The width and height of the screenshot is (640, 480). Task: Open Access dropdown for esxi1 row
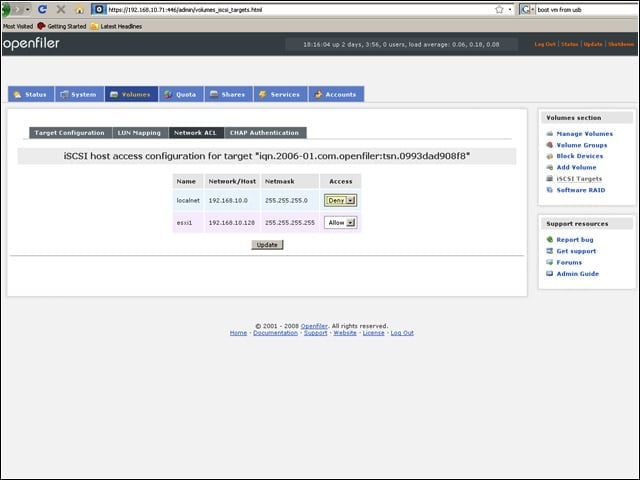(340, 222)
